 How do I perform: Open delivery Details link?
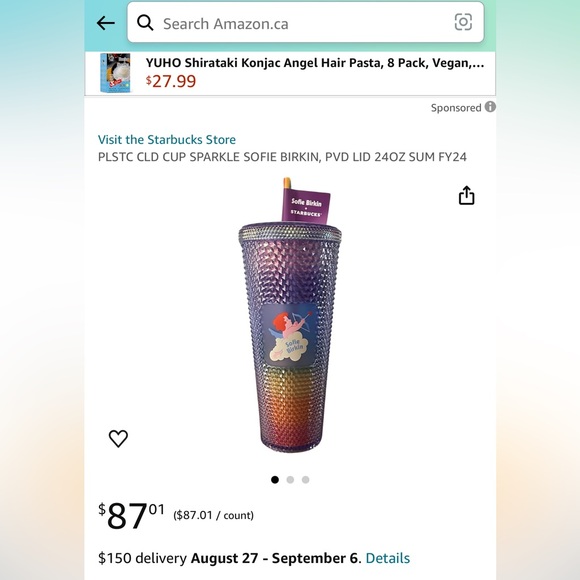tap(388, 558)
